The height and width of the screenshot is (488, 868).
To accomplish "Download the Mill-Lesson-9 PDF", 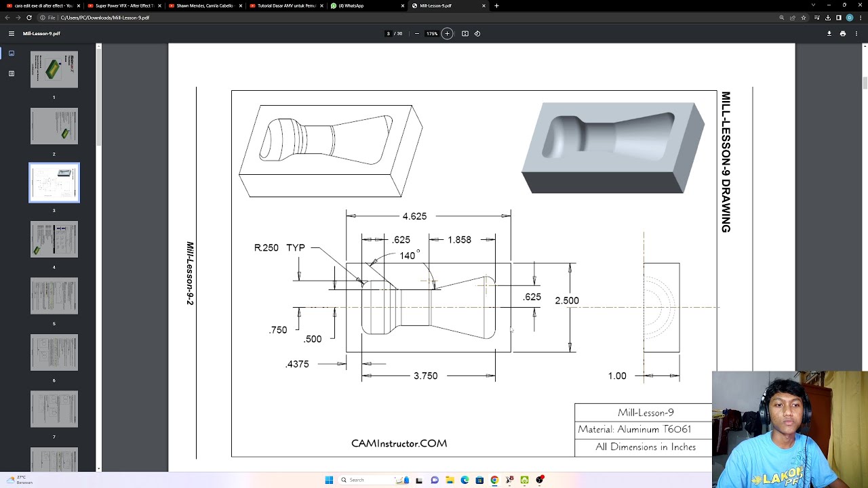I will click(x=829, y=33).
